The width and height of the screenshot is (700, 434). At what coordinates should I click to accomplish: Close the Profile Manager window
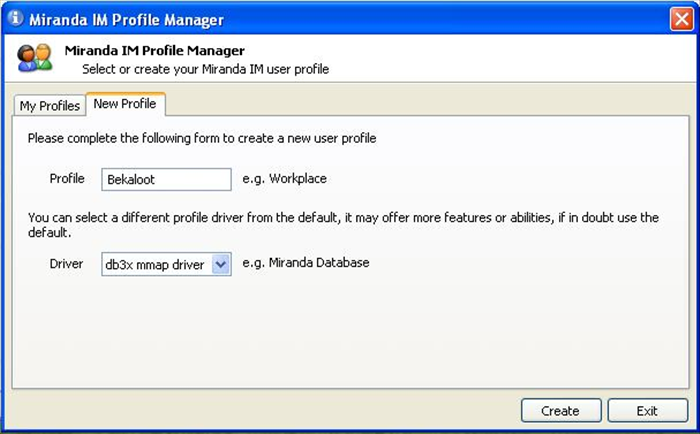[x=681, y=19]
